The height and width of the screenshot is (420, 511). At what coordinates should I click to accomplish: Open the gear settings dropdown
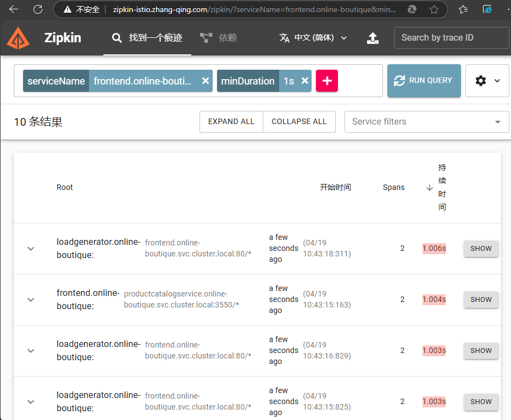point(487,80)
